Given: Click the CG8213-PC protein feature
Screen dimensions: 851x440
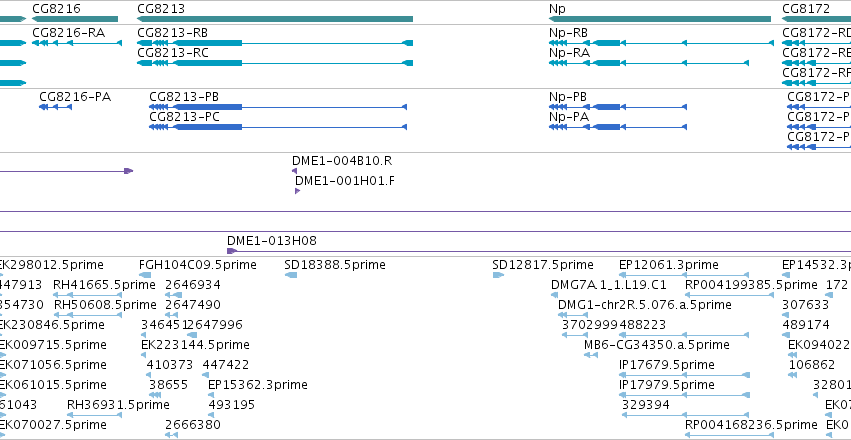Looking at the screenshot, I should pyautogui.click(x=278, y=127).
